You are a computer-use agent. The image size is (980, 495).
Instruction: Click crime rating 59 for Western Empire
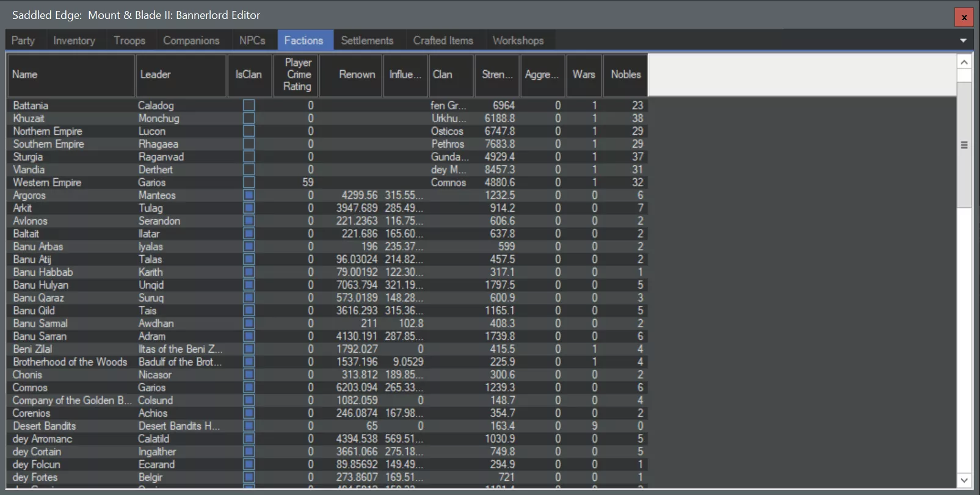click(308, 182)
